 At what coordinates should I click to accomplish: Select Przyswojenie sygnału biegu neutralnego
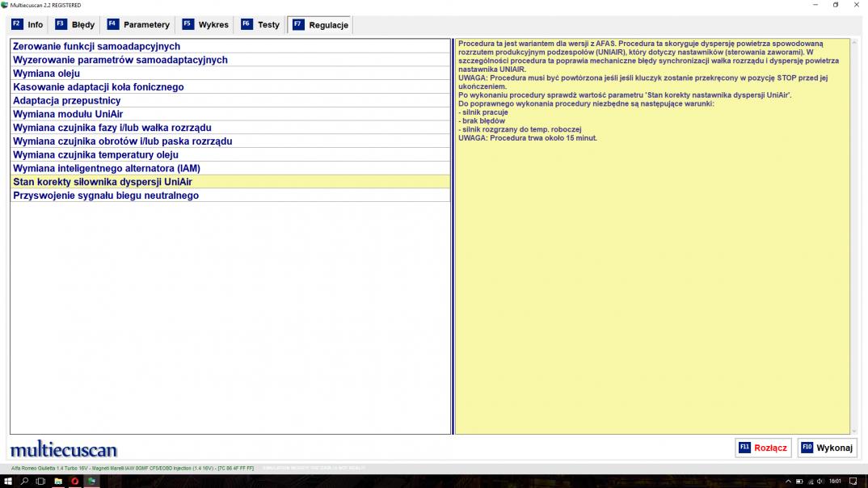(230, 196)
